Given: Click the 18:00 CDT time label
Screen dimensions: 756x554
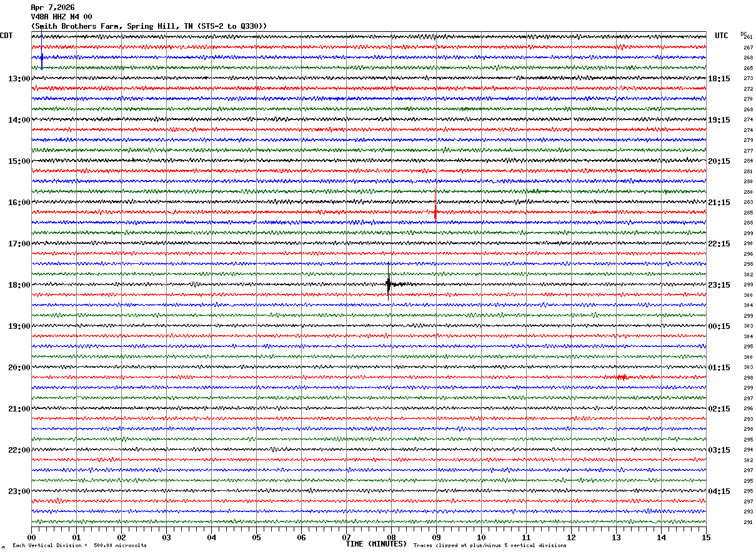Looking at the screenshot, I should (x=19, y=285).
